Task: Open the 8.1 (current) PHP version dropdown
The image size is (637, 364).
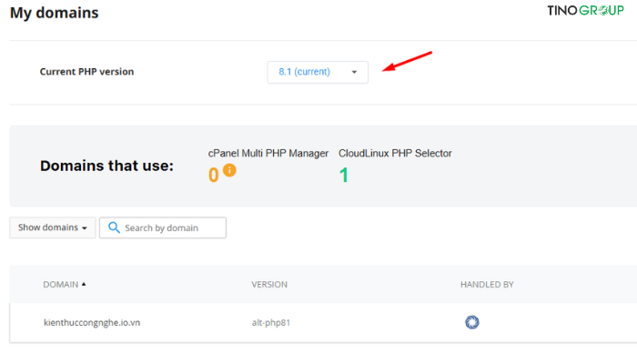Action: 317,72
